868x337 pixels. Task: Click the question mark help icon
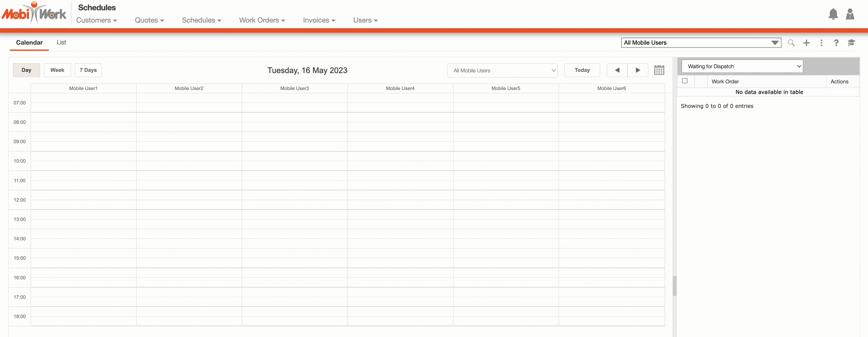pos(836,43)
